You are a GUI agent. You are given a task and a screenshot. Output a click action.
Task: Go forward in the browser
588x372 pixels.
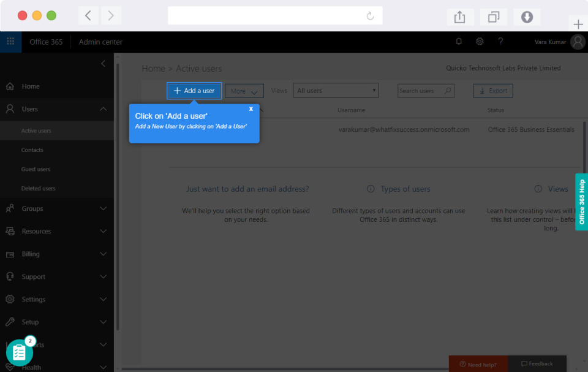[111, 15]
